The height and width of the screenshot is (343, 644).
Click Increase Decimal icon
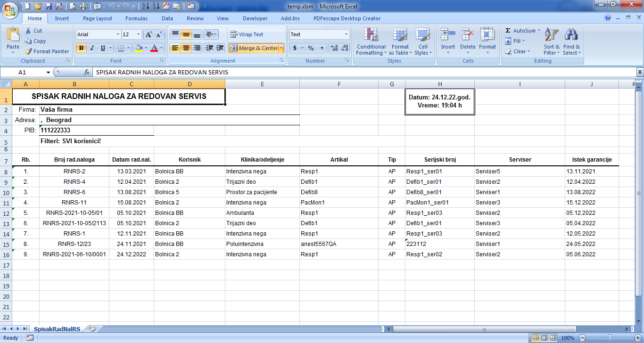334,48
